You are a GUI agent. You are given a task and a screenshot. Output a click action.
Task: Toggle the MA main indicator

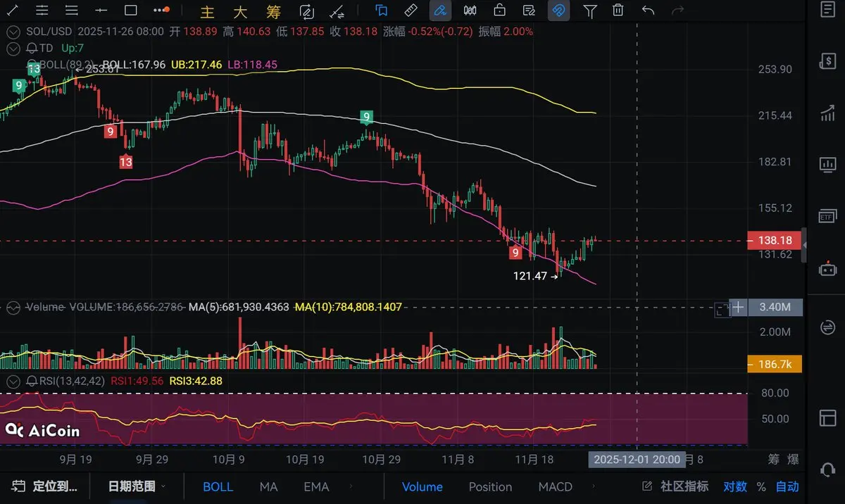point(268,486)
